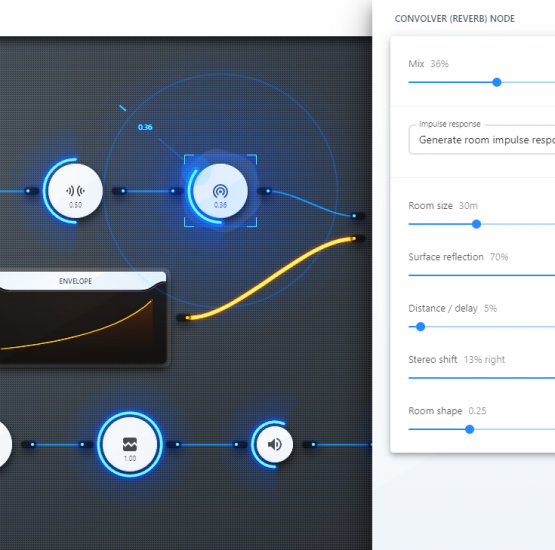This screenshot has height=550, width=555.
Task: Click the 0.36 value label on dial
Action: pos(145,127)
